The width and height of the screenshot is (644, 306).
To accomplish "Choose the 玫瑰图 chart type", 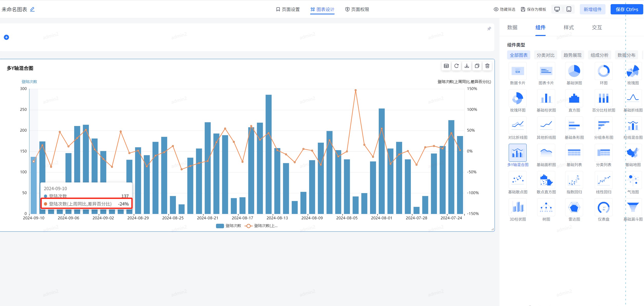I will (633, 74).
